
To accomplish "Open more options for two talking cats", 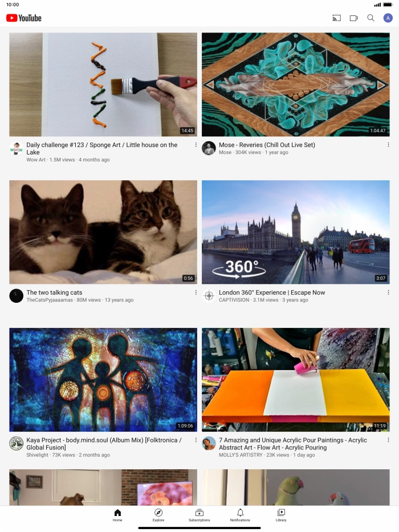I will coord(196,293).
